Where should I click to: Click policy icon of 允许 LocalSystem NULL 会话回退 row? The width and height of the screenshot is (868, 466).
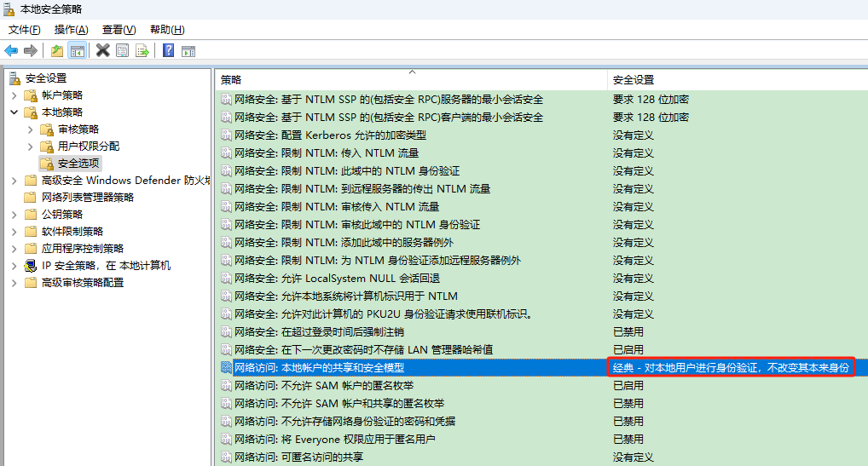[x=226, y=278]
